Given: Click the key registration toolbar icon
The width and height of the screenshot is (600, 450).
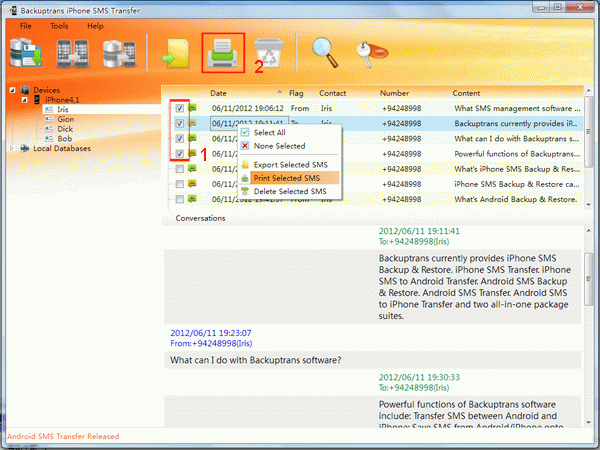Looking at the screenshot, I should click(x=372, y=54).
